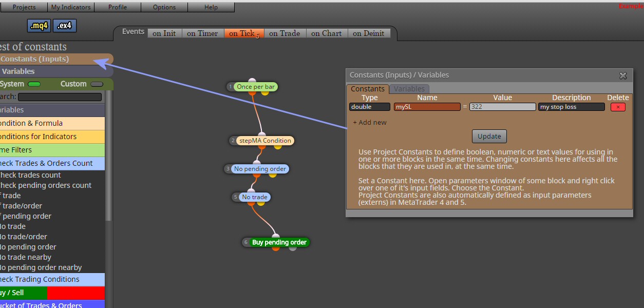This screenshot has width=644, height=308.
Task: Export project as .mq4 file
Action: [x=39, y=26]
